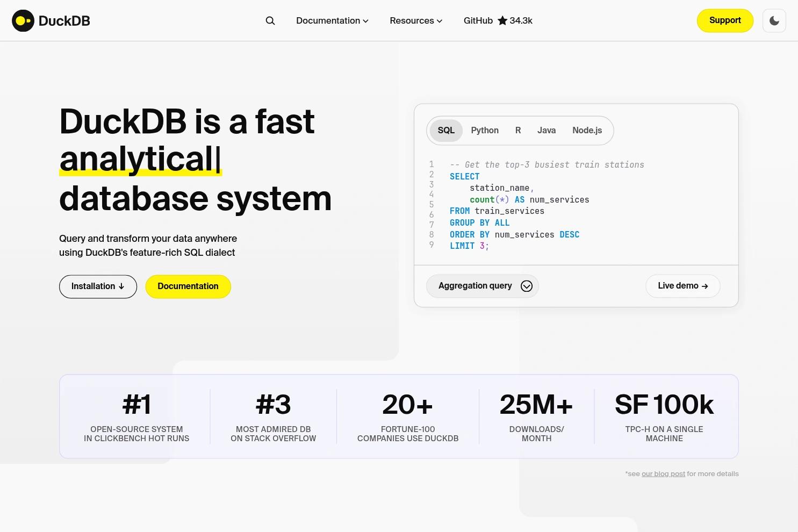Toggle dark mode with the moon icon

(x=774, y=21)
